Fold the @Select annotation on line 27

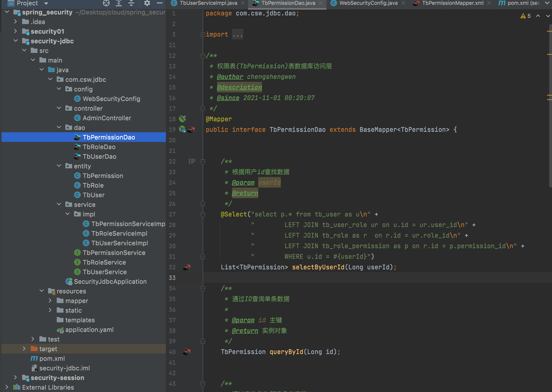(203, 214)
